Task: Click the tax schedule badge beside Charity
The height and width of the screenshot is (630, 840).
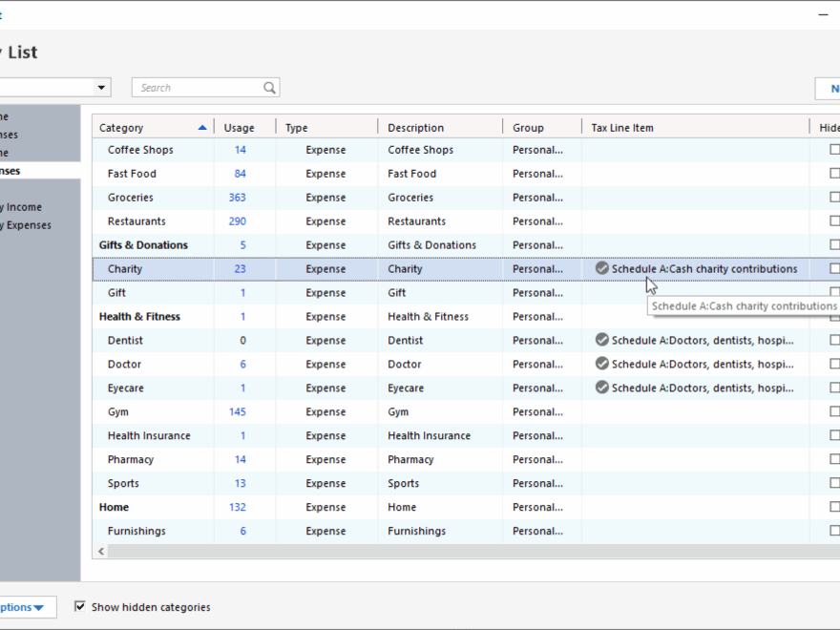Action: pos(602,268)
